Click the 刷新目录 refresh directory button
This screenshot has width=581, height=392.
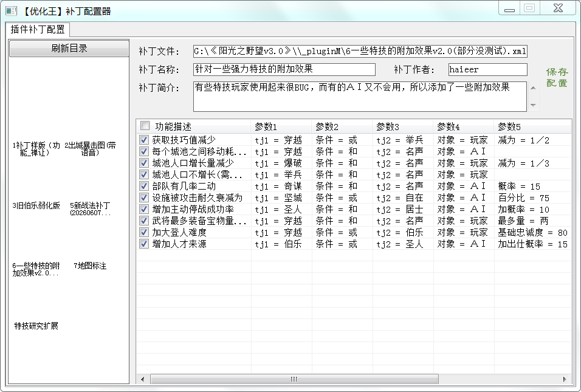69,49
